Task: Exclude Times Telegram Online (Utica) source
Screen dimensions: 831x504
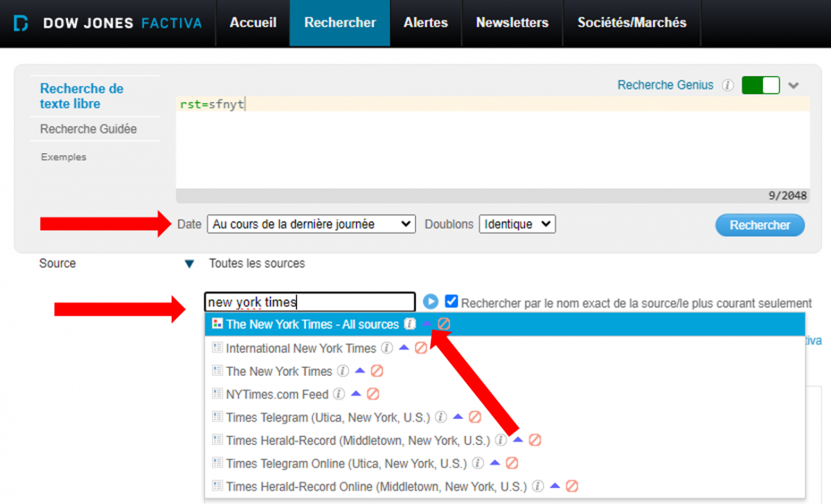Action: 512,463
